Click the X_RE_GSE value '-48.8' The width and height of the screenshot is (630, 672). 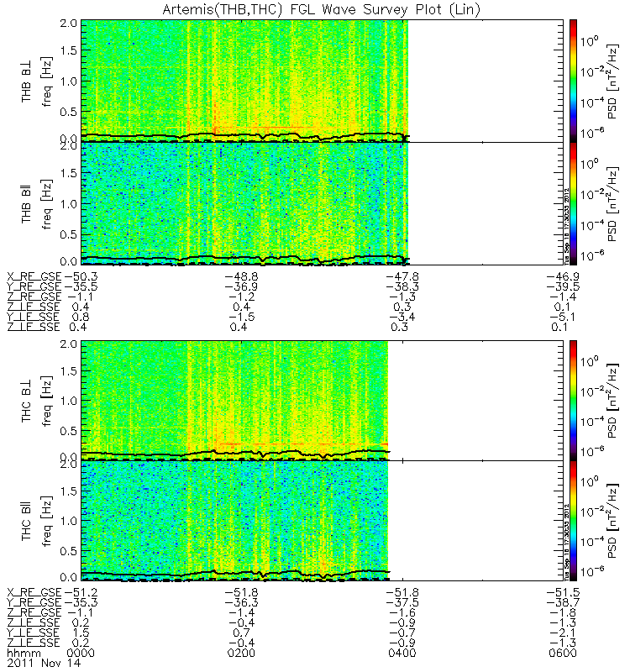[x=241, y=277]
